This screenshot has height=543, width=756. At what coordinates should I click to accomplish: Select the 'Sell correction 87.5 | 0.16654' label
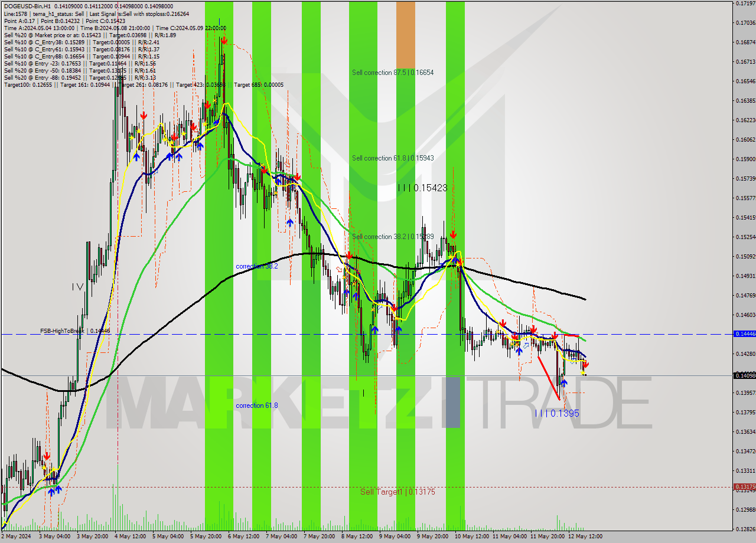393,73
